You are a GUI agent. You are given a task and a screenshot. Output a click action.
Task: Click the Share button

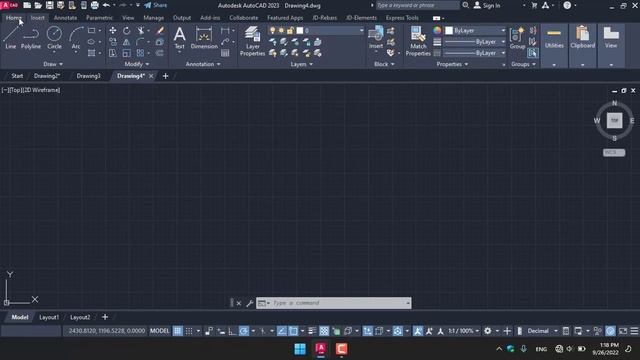pos(156,5)
